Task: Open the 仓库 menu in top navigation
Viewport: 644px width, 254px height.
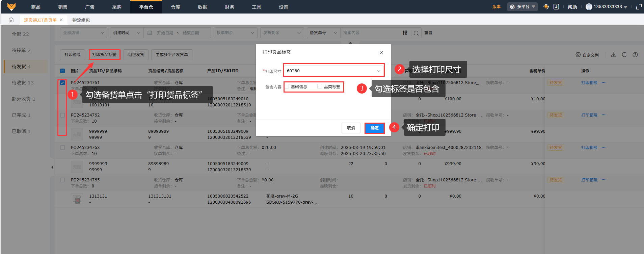Action: point(176,7)
